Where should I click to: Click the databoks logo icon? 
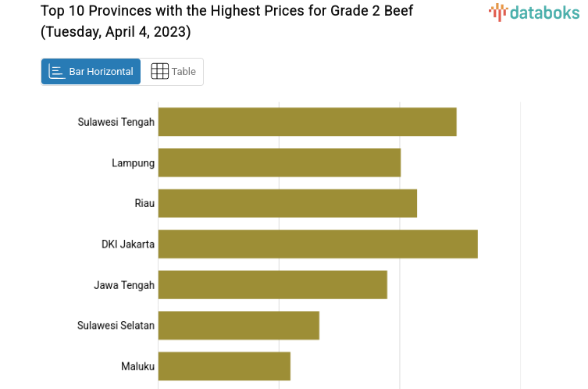coord(498,11)
